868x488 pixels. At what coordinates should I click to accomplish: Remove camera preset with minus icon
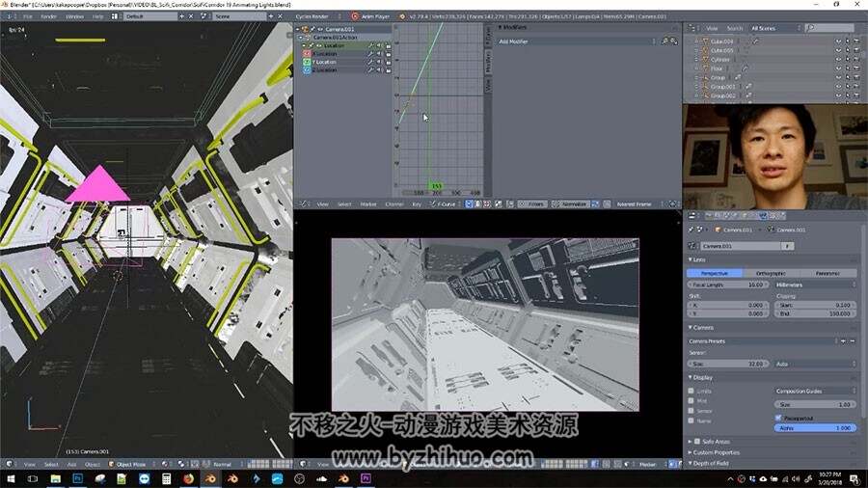(x=853, y=341)
